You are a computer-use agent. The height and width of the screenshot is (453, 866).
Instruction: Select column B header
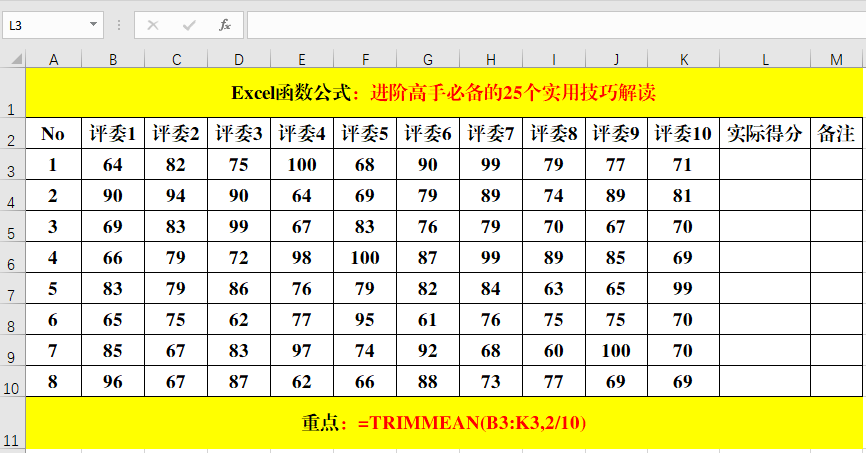tap(113, 59)
